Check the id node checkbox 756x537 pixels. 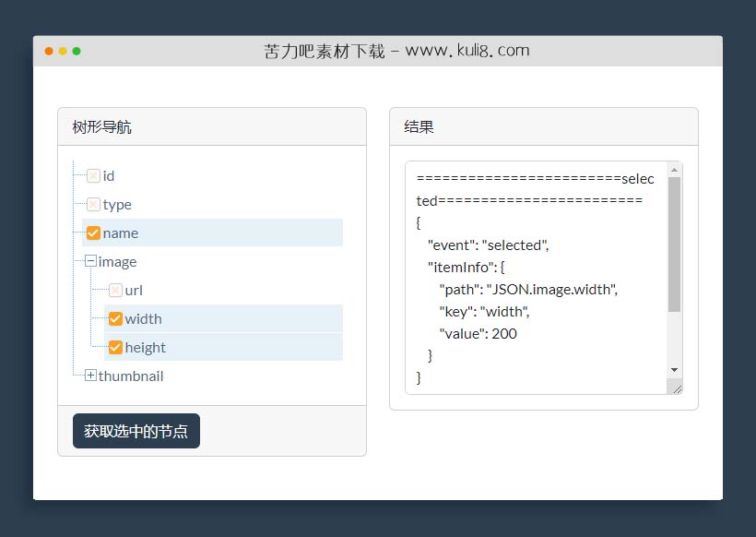click(x=93, y=176)
